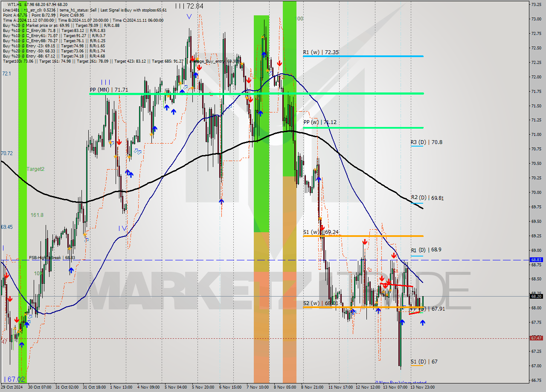Click the R2 (D) | 69.81 label
The width and height of the screenshot is (546, 392).
click(427, 198)
